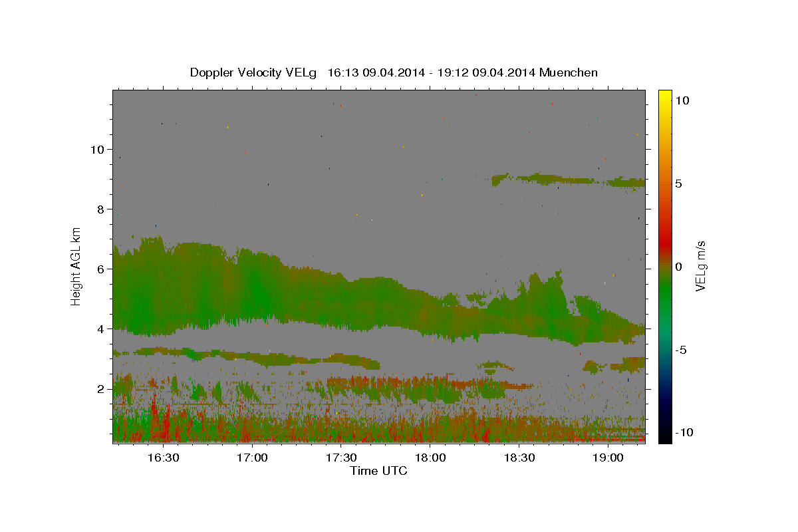Click the height axis label 8

pyautogui.click(x=101, y=209)
